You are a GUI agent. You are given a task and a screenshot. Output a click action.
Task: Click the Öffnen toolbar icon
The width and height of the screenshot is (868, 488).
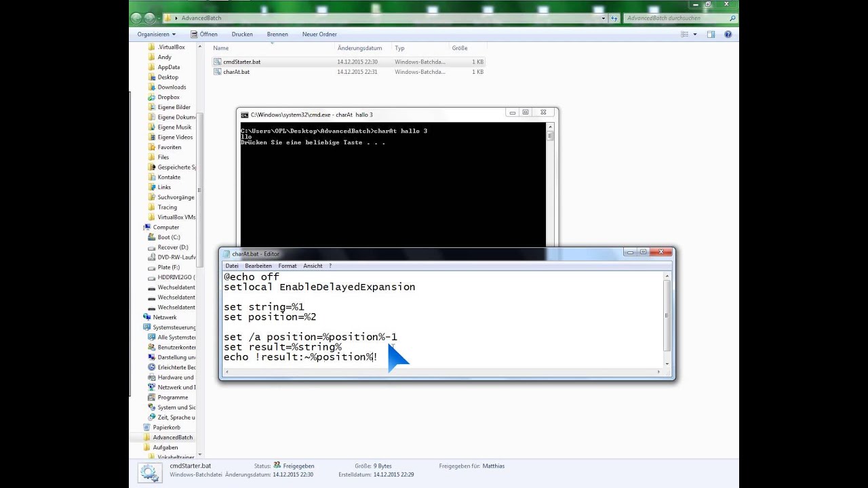click(x=194, y=34)
